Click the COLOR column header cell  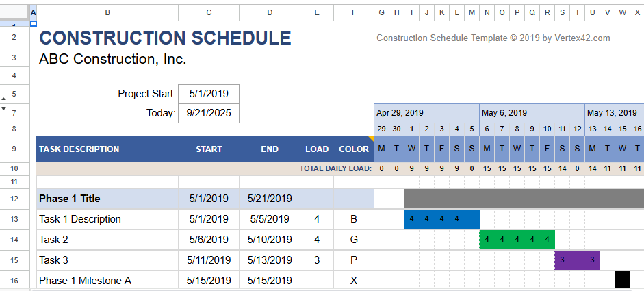[353, 149]
